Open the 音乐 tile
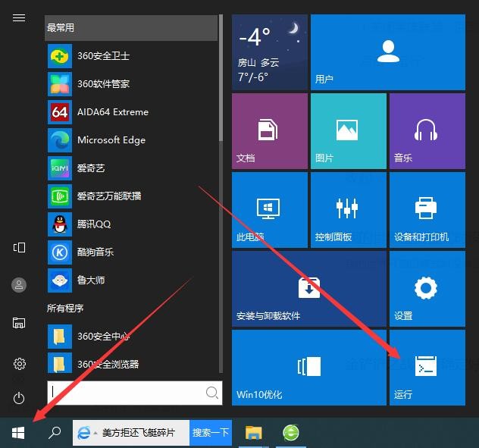Screen dimensions: 479x448 click(427, 131)
